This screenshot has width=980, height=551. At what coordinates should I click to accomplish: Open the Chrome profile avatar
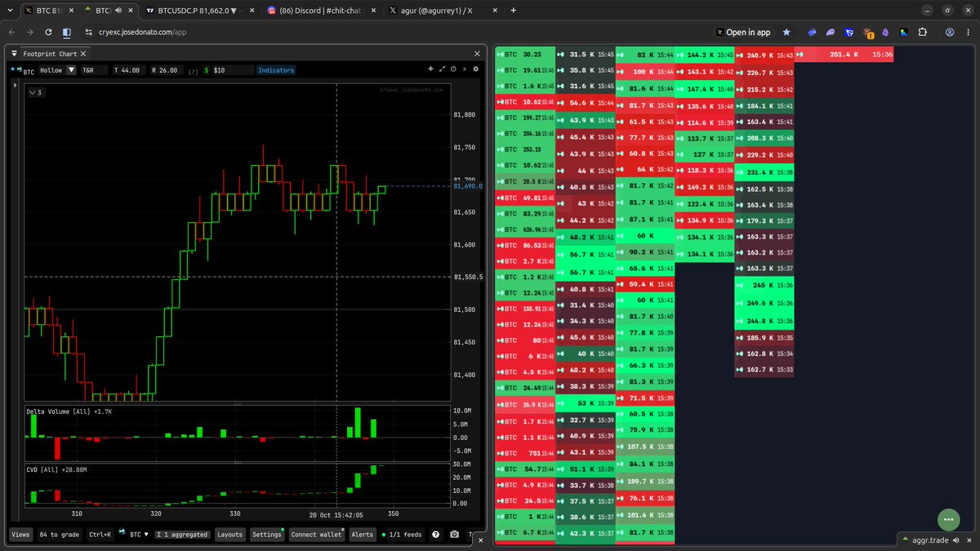(950, 32)
